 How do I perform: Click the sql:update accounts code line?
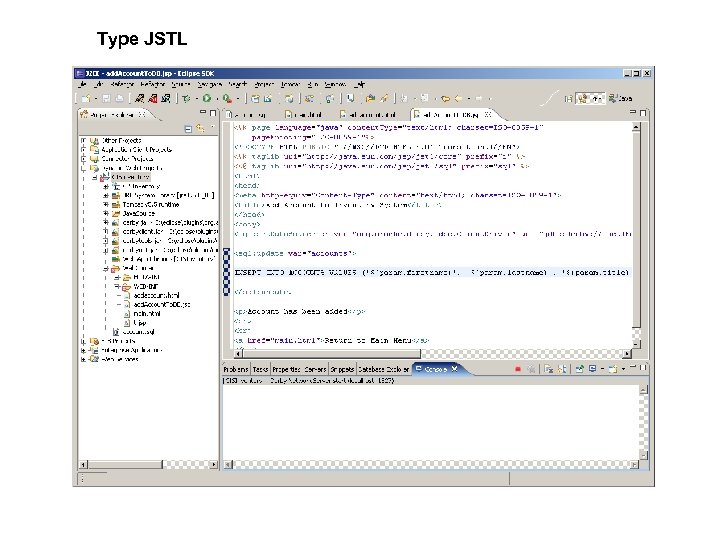(x=295, y=253)
